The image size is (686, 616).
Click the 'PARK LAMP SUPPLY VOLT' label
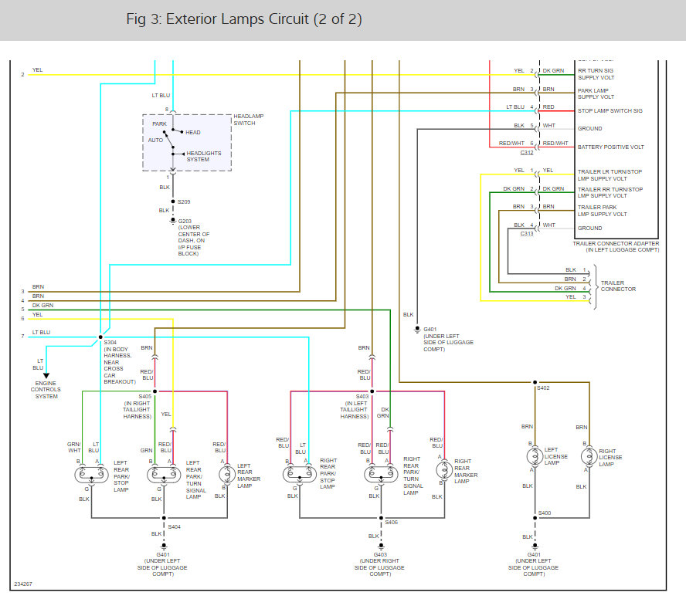tap(596, 93)
